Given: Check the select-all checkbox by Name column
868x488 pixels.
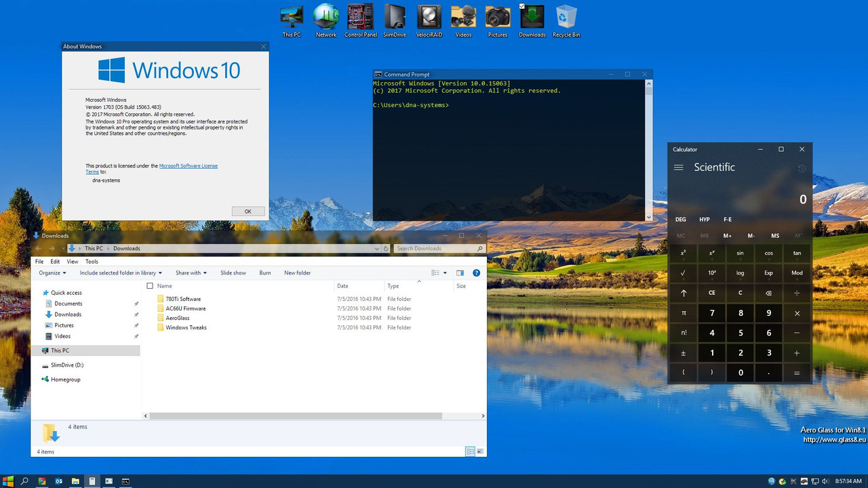Looking at the screenshot, I should click(150, 286).
